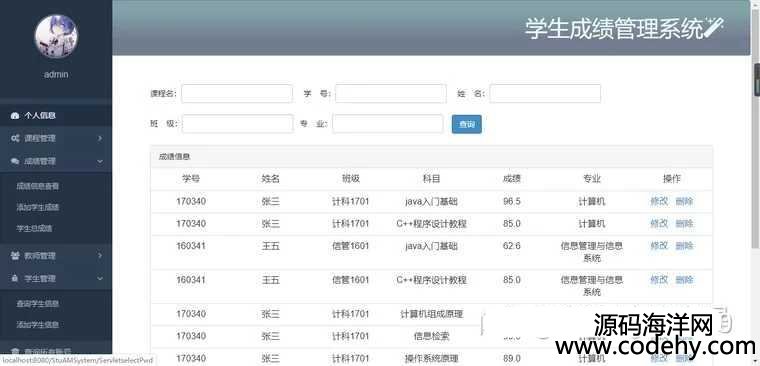Click 修改 link for java入门基础 96.5 row
The height and width of the screenshot is (366, 760).
point(659,201)
